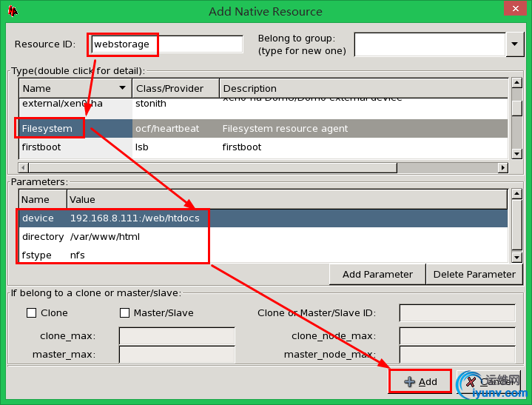Click the Add Parameter button
This screenshot has height=405, width=532.
377,274
